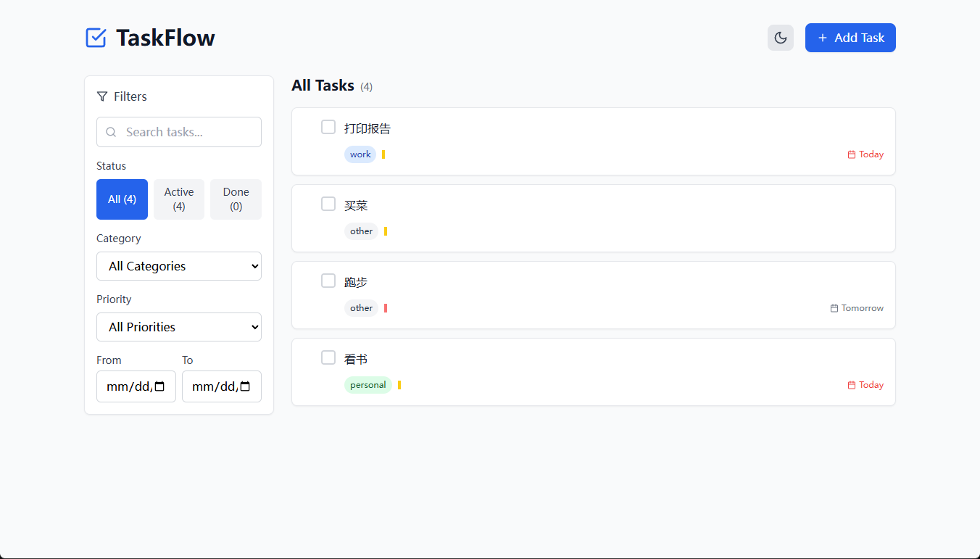Image resolution: width=980 pixels, height=559 pixels.
Task: Click the funnel Filters icon
Action: pos(102,96)
